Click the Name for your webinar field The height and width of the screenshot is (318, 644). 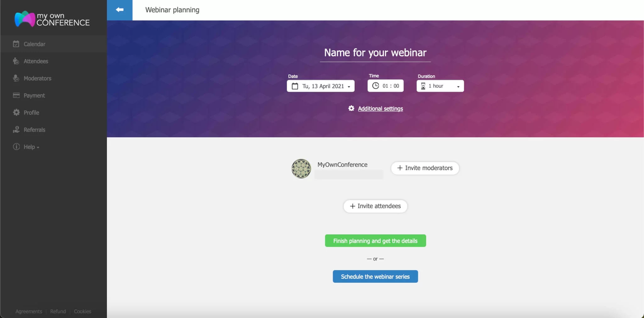pyautogui.click(x=375, y=53)
